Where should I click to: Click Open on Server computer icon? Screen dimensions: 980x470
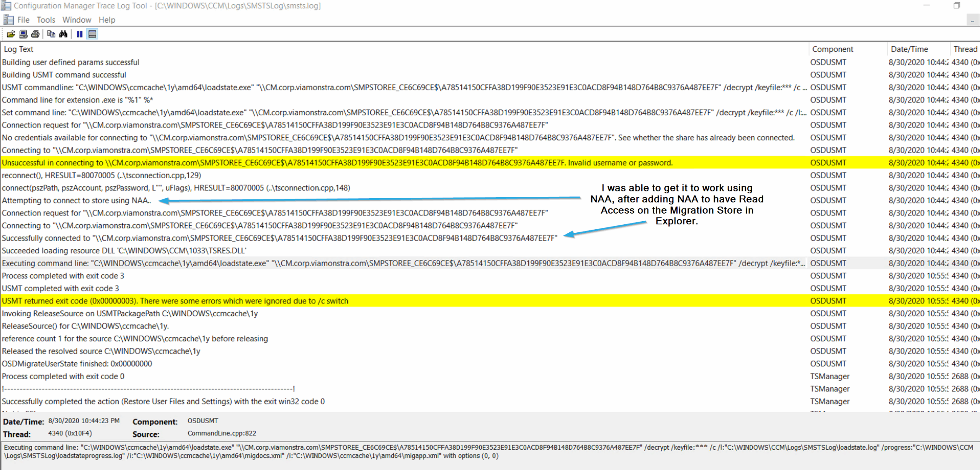(x=23, y=34)
